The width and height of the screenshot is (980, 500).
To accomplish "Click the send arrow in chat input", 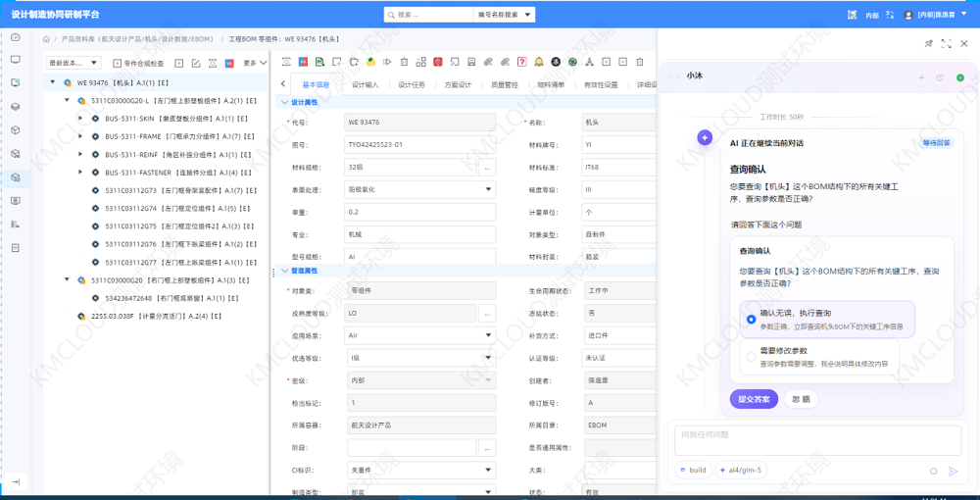I will click(954, 472).
